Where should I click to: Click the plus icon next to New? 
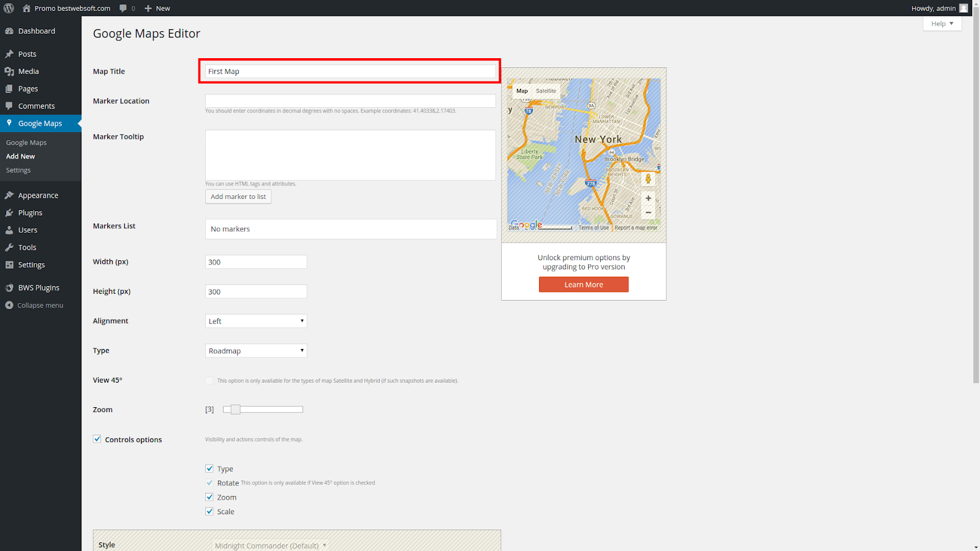[x=148, y=8]
